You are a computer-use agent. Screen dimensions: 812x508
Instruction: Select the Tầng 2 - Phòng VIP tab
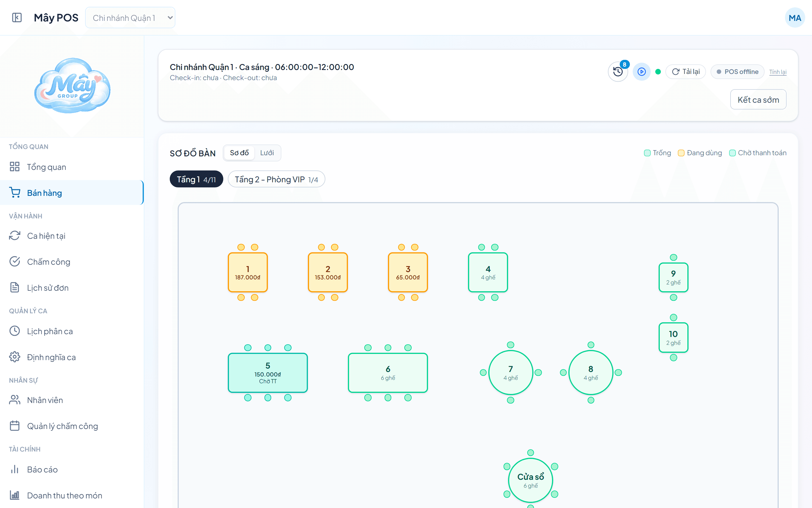tap(276, 179)
